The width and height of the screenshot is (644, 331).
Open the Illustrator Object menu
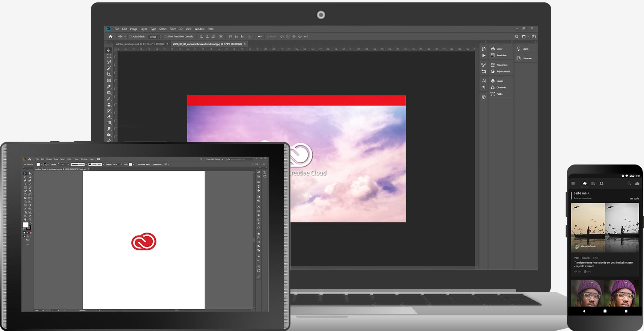pos(49,159)
